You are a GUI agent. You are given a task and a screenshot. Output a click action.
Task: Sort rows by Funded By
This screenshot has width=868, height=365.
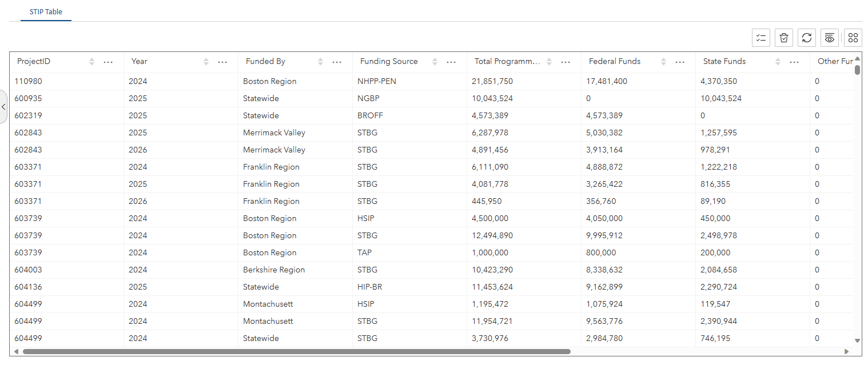tap(320, 61)
